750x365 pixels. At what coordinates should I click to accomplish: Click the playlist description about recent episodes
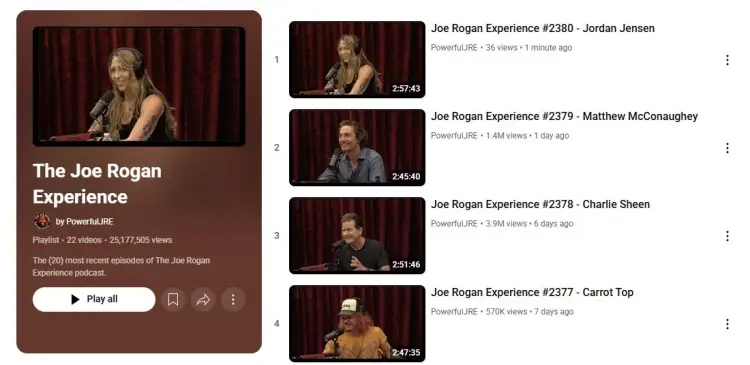pyautogui.click(x=121, y=266)
